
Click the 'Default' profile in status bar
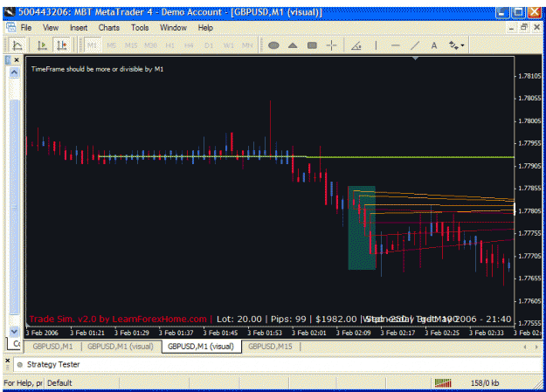pos(59,383)
